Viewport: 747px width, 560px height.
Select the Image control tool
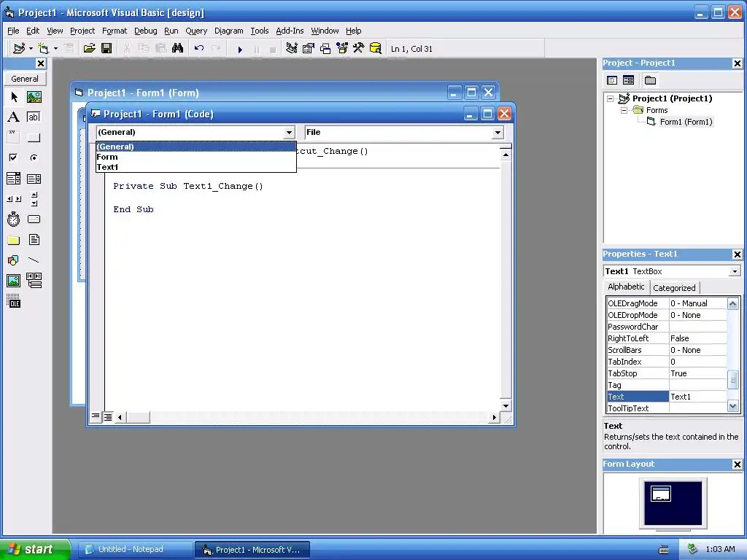[14, 281]
